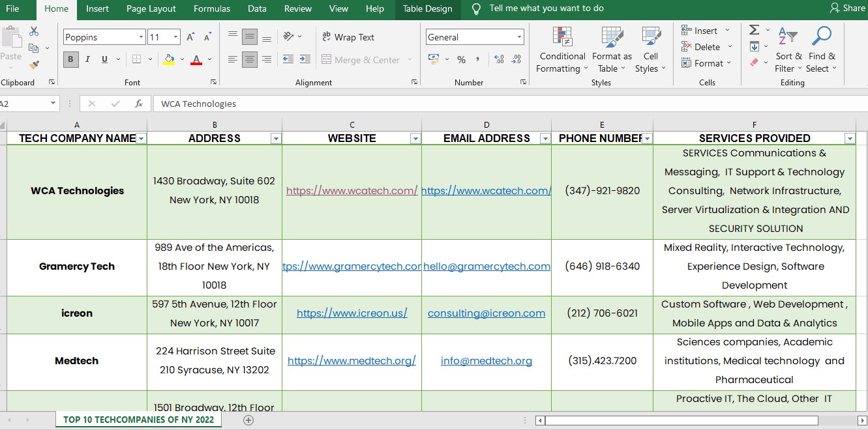The height and width of the screenshot is (430, 868).
Task: Toggle Merge & Center
Action: click(361, 59)
